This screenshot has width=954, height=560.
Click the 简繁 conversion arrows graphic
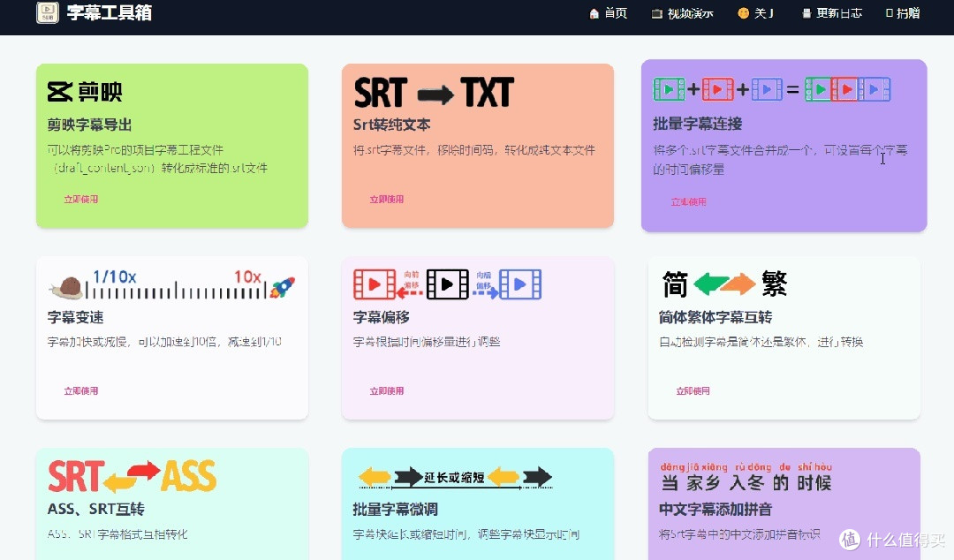724,284
